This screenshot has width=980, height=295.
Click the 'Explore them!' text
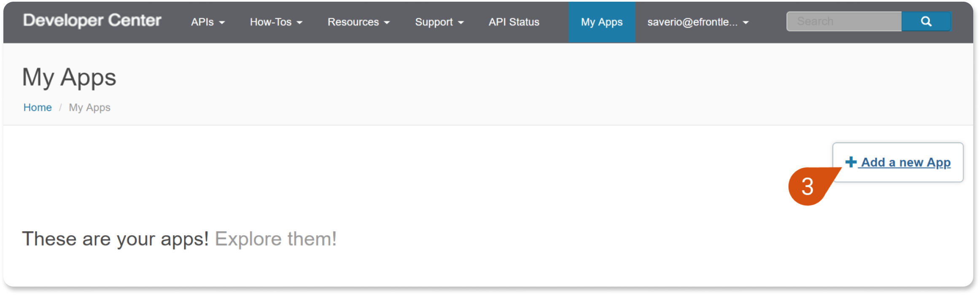[x=276, y=239]
